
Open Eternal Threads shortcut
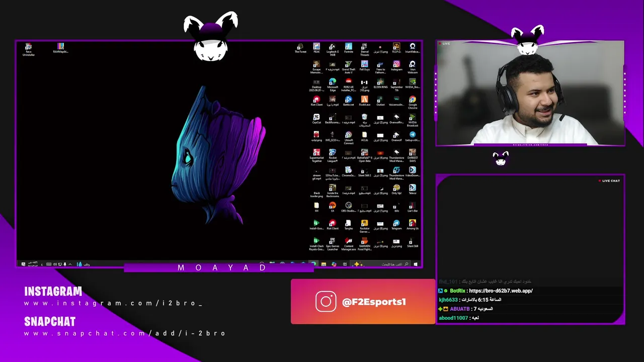pyautogui.click(x=365, y=49)
